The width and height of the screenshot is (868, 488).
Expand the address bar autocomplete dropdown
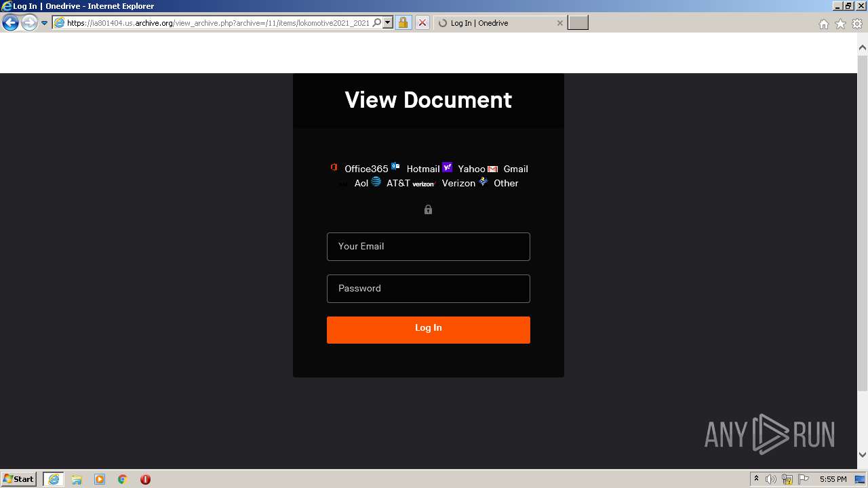(x=388, y=23)
